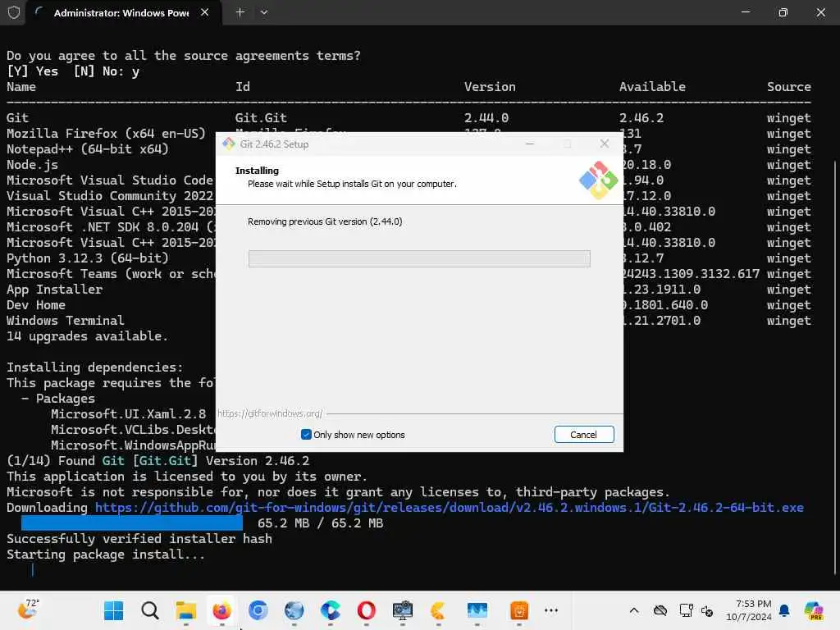Open File Explorer from taskbar

186,610
